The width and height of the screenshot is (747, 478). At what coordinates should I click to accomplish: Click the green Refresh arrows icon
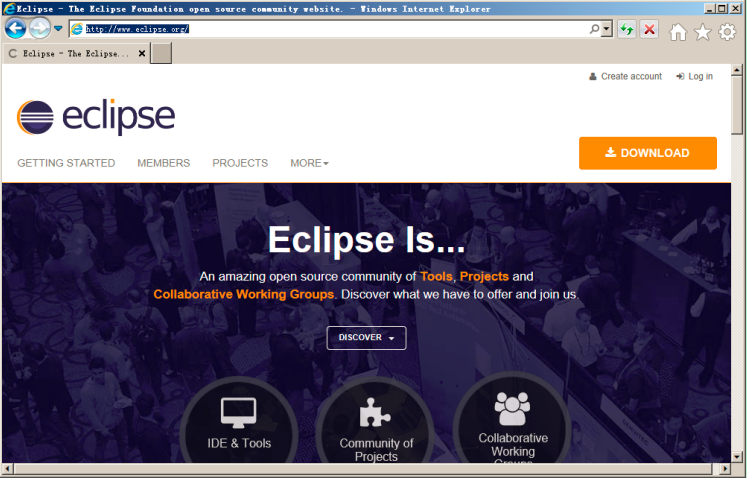627,30
